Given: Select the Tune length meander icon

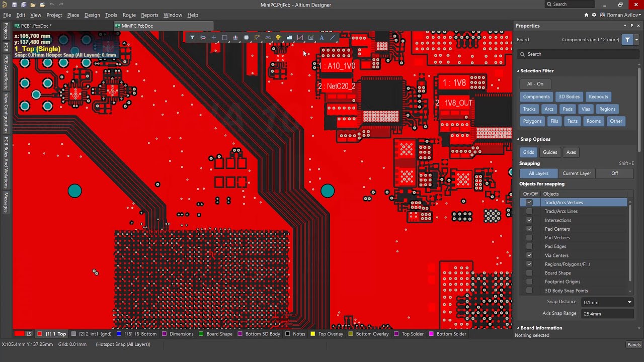Looking at the screenshot, I should [268, 38].
